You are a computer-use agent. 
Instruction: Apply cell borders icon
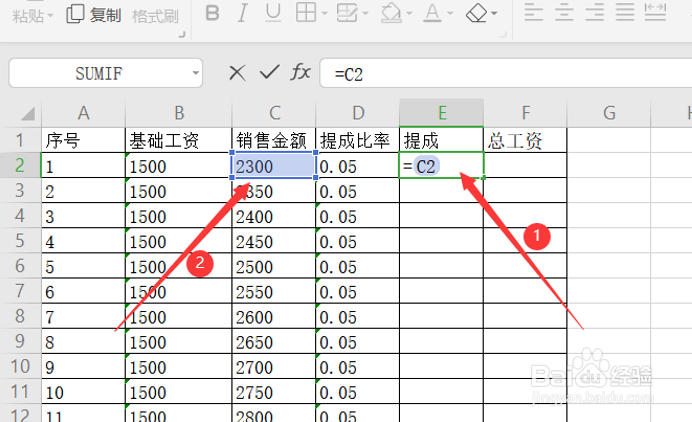pos(306,12)
